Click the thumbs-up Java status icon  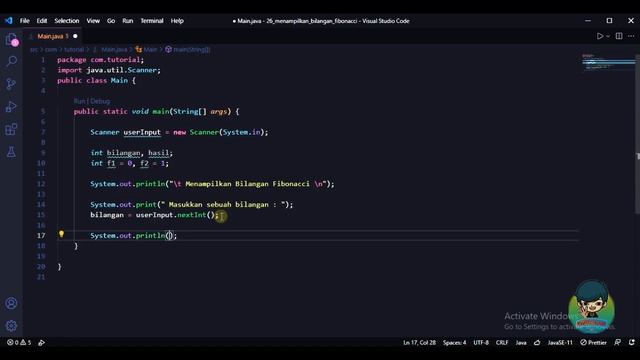(x=537, y=342)
